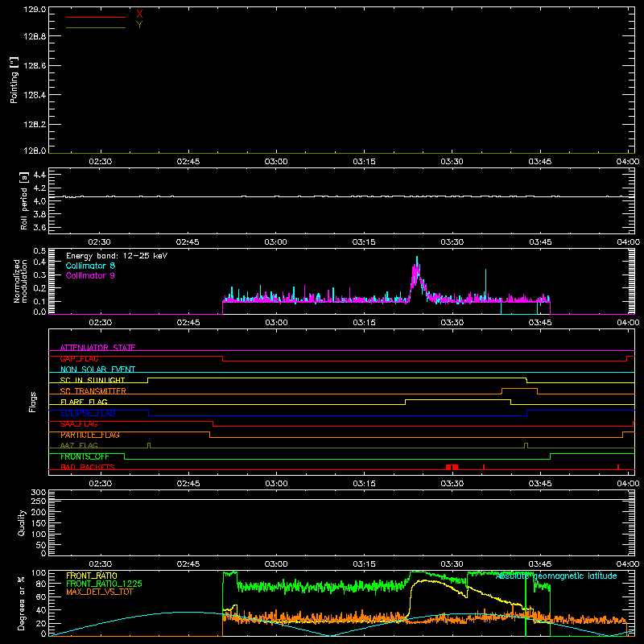The image size is (644, 644).
Task: Click the ECLIPSE_FLAG label
Action: (88, 413)
